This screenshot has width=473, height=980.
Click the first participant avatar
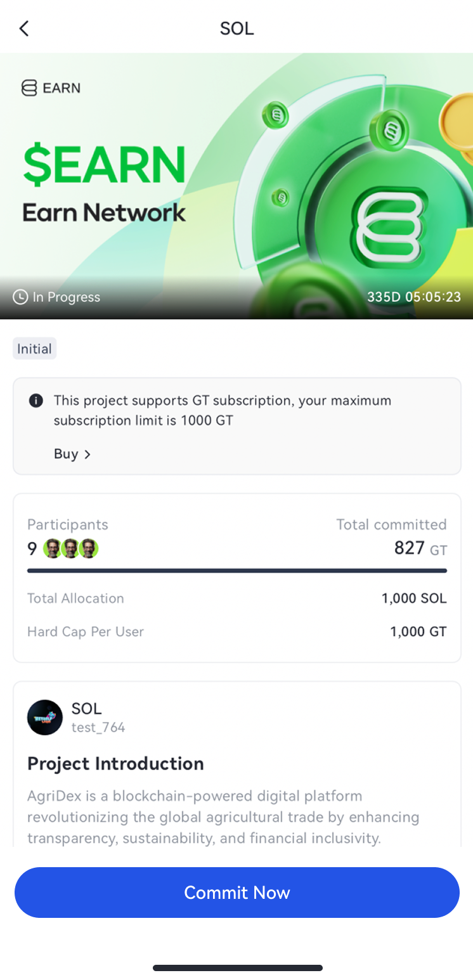point(53,548)
